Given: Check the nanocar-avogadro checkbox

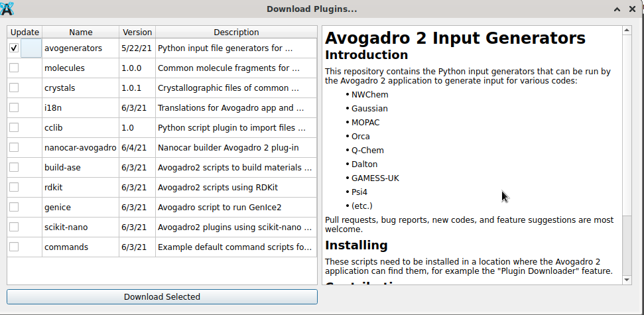Looking at the screenshot, I should tap(14, 147).
